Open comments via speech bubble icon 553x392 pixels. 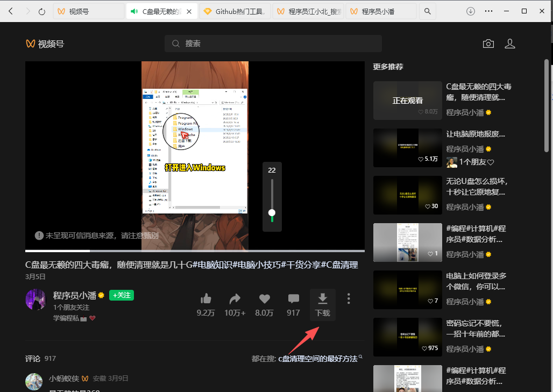click(293, 299)
